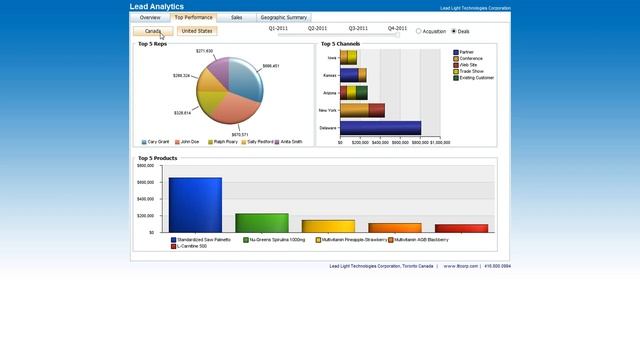Click the John Doe legend swatch

coord(177,142)
